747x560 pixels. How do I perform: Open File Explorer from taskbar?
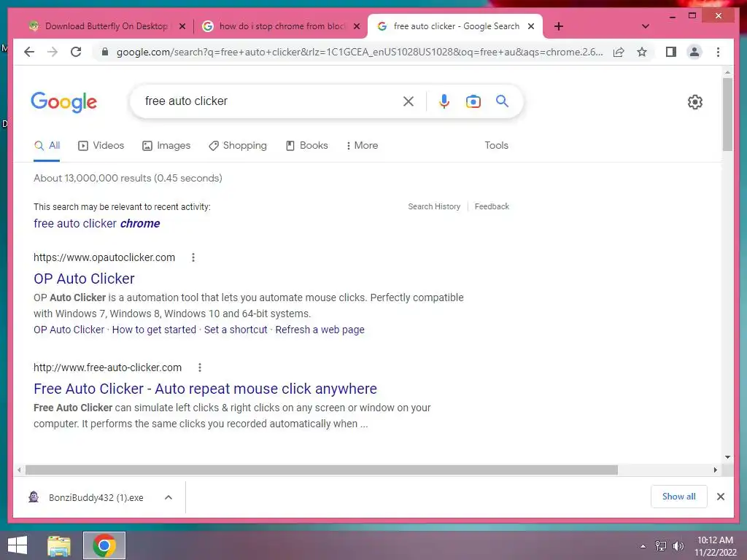click(x=59, y=545)
